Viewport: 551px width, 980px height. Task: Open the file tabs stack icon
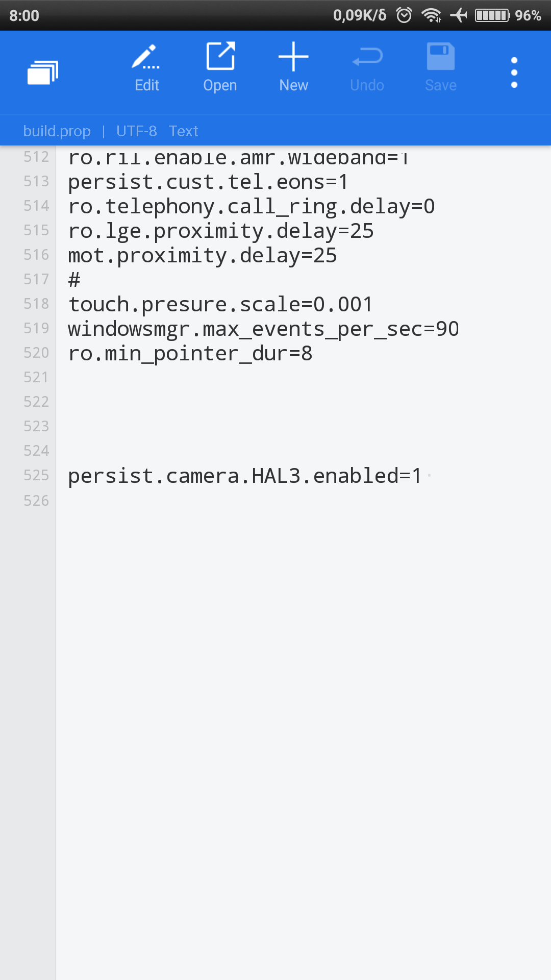tap(43, 72)
